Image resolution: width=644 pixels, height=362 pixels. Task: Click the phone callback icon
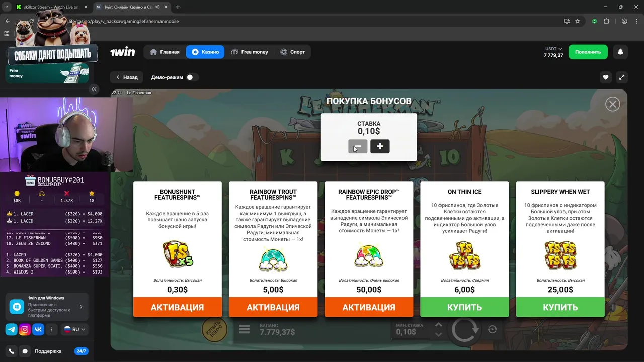click(x=12, y=351)
